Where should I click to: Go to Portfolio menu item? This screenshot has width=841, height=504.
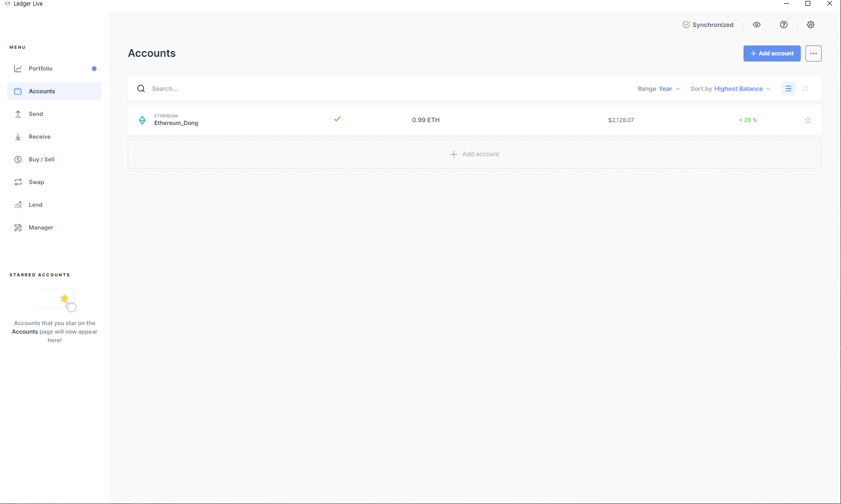pyautogui.click(x=54, y=69)
